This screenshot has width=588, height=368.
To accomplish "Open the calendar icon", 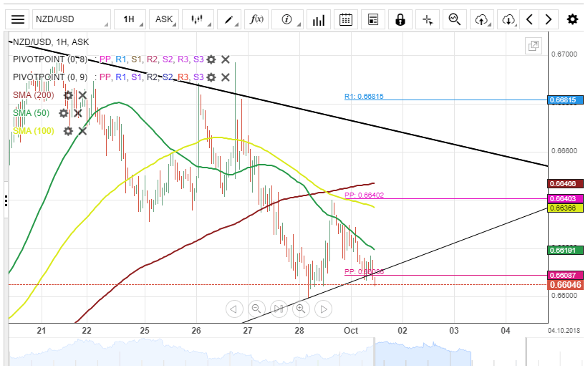I will click(346, 19).
